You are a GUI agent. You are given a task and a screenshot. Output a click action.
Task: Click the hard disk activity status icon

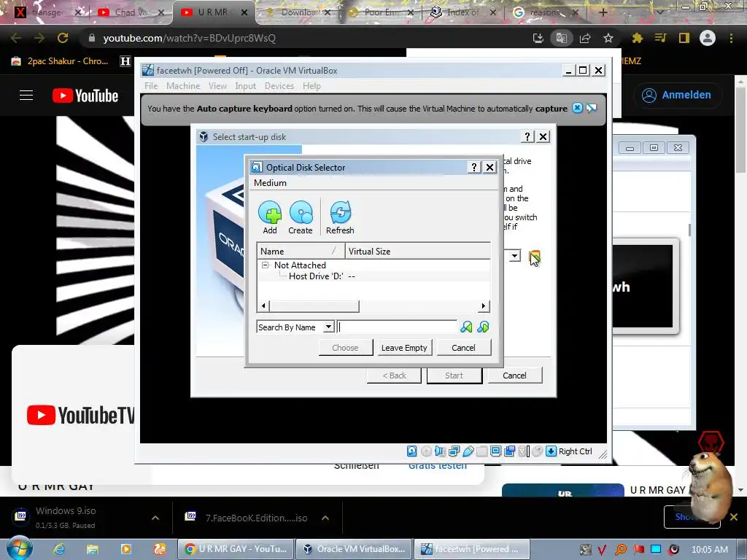(412, 451)
